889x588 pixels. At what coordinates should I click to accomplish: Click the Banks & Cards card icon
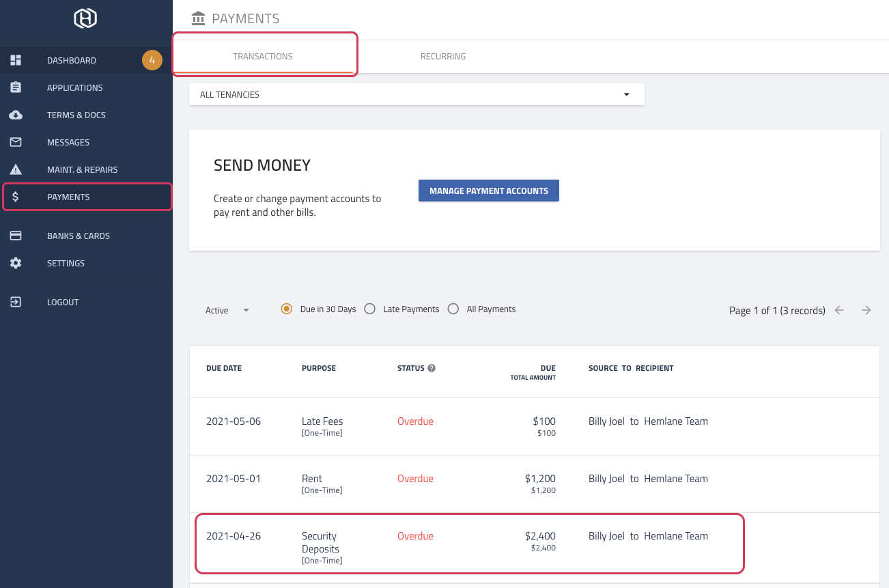pyautogui.click(x=16, y=236)
